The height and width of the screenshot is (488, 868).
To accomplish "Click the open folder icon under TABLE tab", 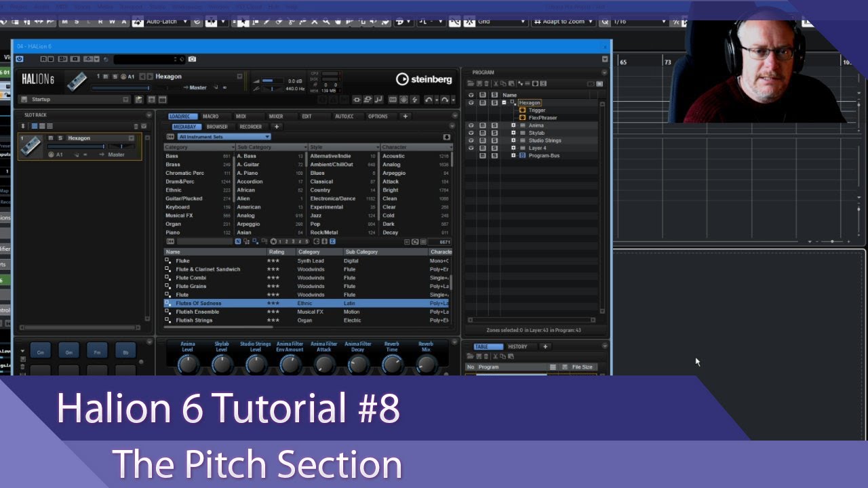I will coord(470,357).
